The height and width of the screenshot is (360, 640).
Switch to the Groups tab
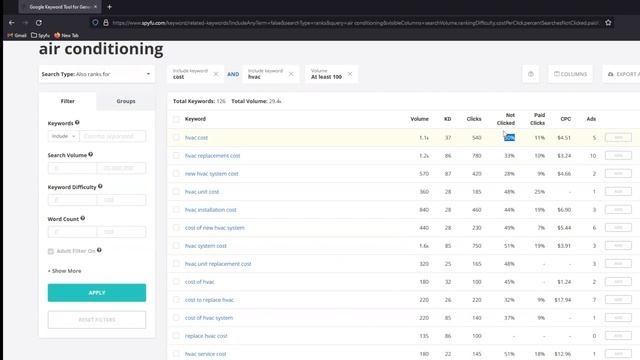click(x=126, y=101)
